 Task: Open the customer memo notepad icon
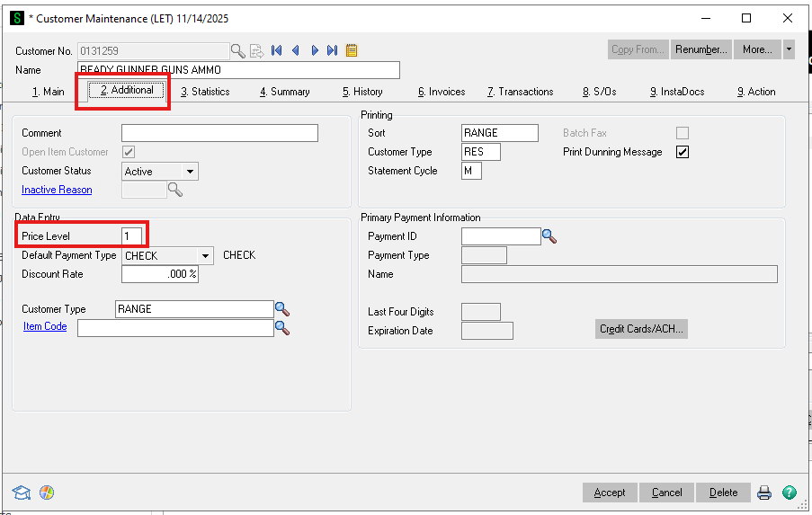(x=352, y=50)
